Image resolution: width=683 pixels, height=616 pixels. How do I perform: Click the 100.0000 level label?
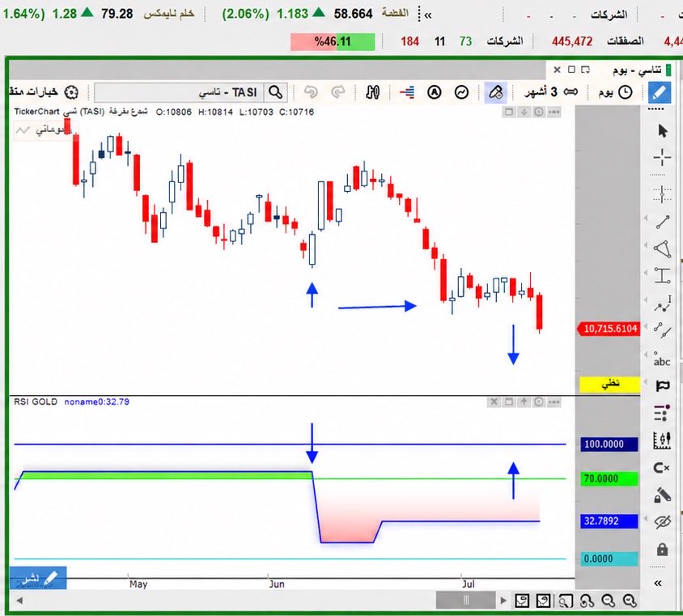pos(609,444)
